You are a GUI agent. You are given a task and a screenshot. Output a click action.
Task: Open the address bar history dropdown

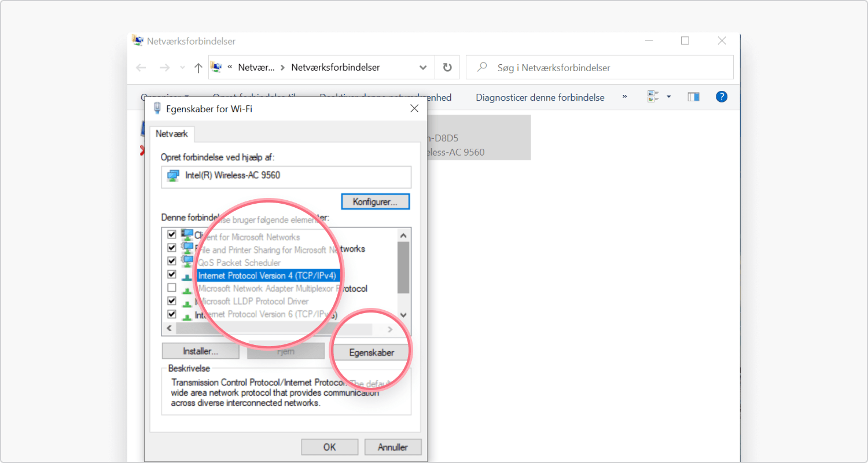423,68
